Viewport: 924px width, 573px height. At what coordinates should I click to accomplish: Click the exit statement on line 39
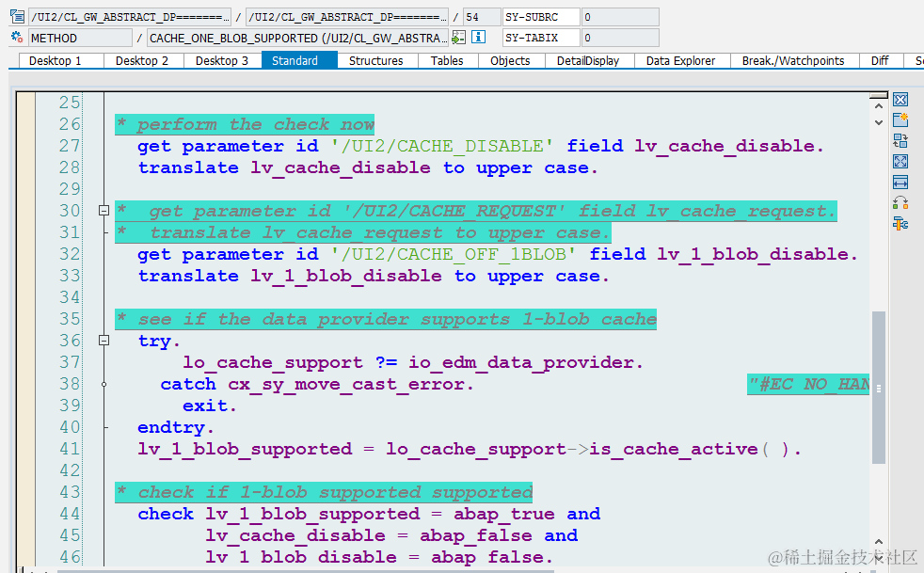point(209,406)
